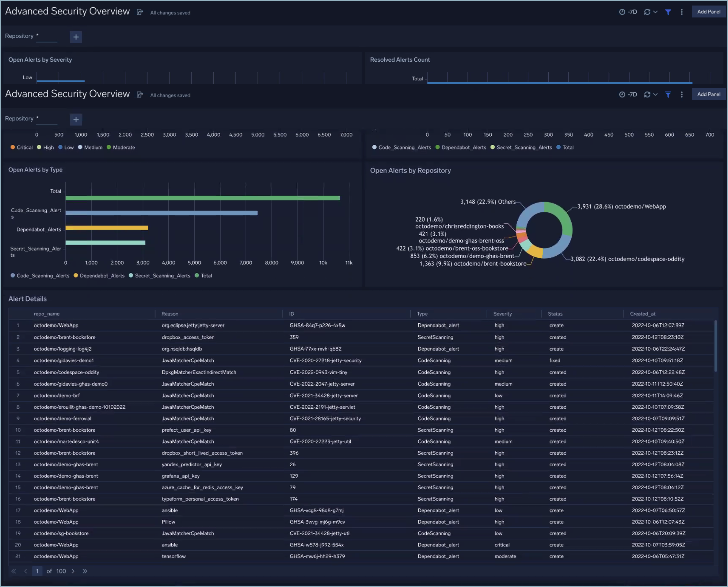Viewport: 728px width, 587px height.
Task: Toggle Total in Open Alerts by Type legend
Action: (x=203, y=276)
